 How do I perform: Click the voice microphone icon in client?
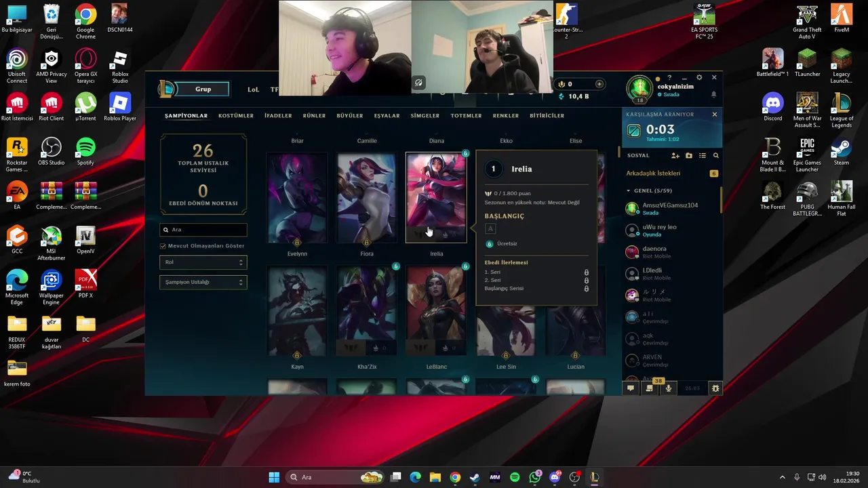coord(669,388)
